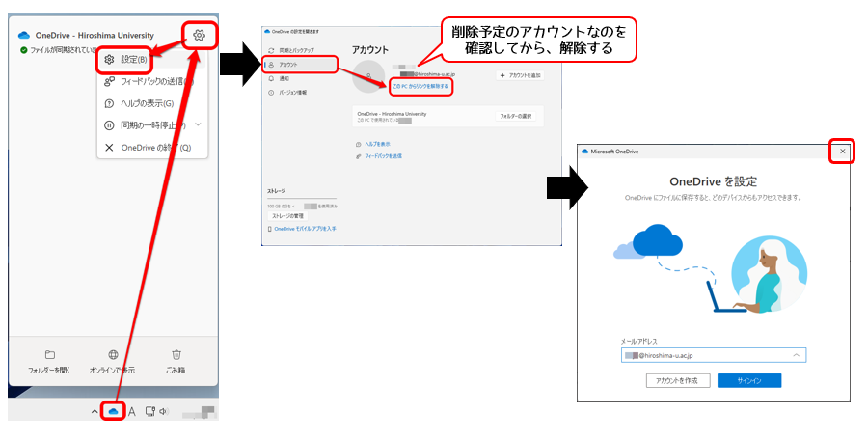Show hidden tray icons chevron on taskbar
The image size is (868, 442).
point(95,411)
